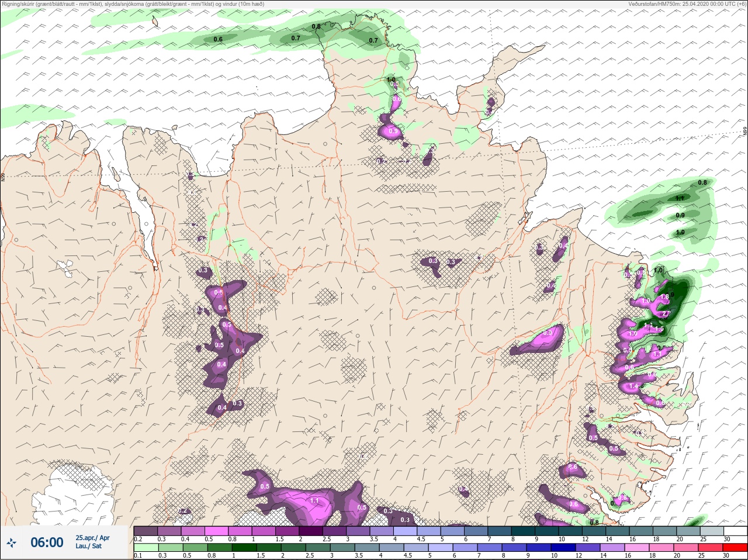This screenshot has width=748, height=560.
Task: Select the palest green swatch starting the lower legend row
Action: point(146,548)
